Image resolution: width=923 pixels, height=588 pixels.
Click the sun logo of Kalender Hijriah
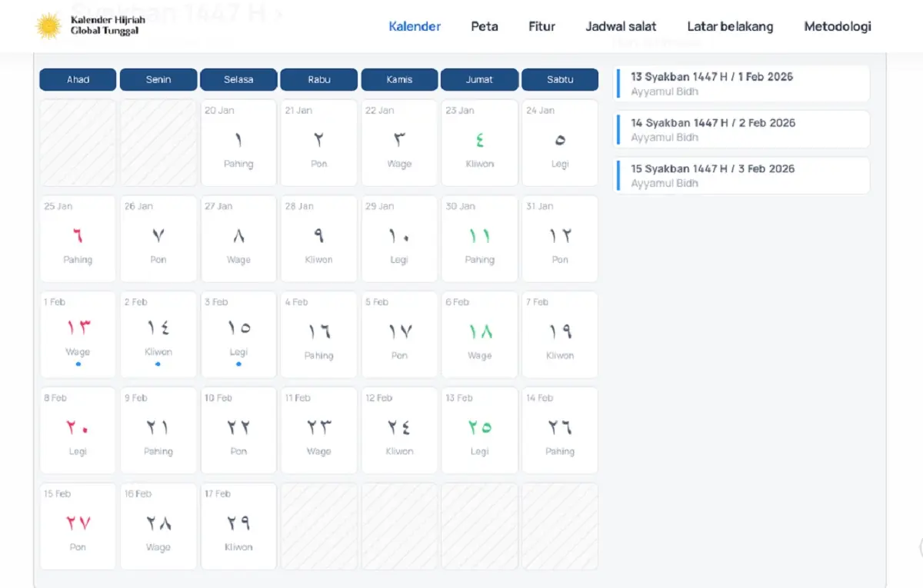point(48,26)
